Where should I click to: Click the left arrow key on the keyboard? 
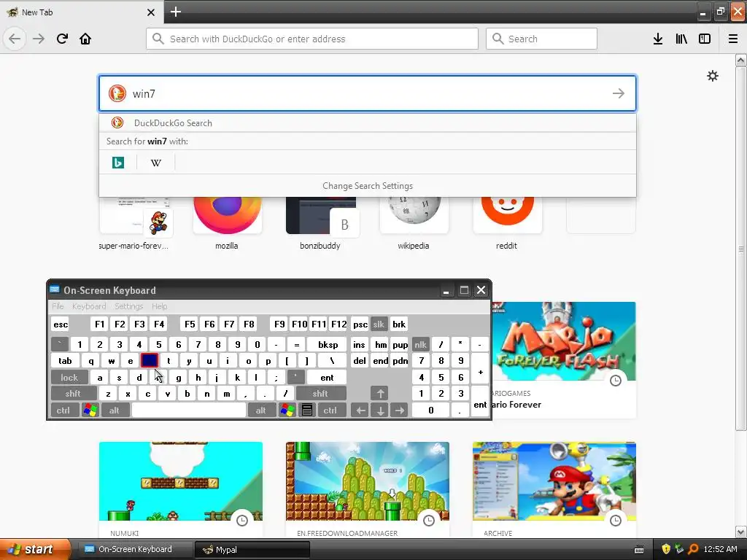click(x=360, y=410)
